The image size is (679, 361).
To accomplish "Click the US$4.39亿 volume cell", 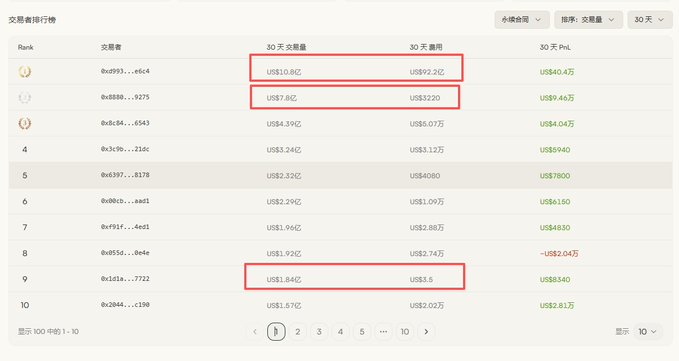I will click(x=284, y=124).
